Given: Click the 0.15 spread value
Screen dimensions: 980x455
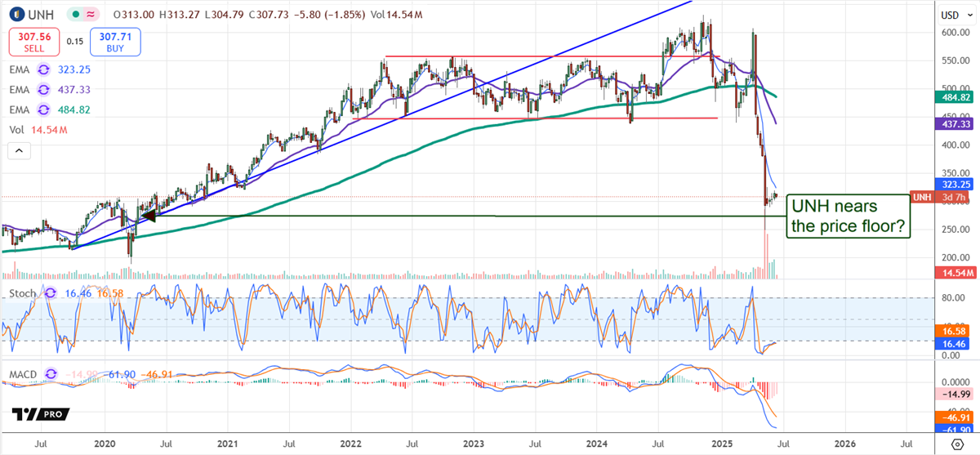Looking at the screenshot, I should coord(74,42).
